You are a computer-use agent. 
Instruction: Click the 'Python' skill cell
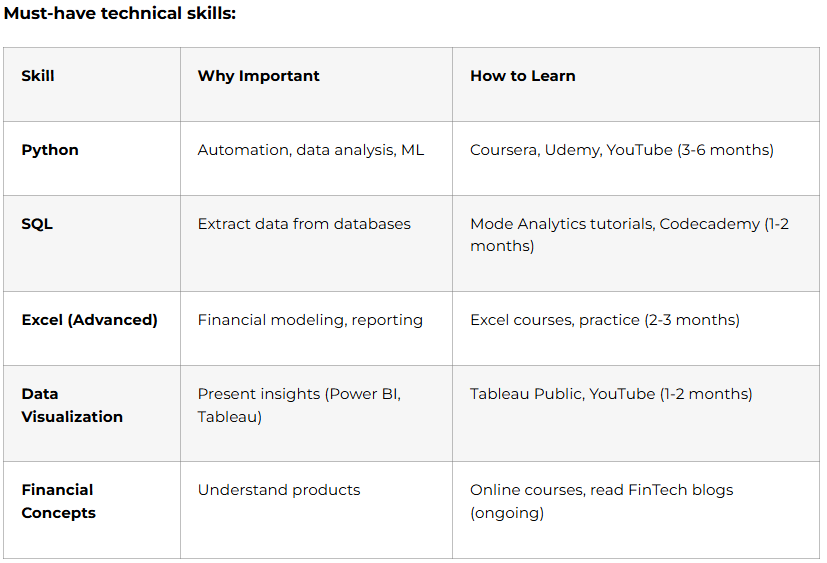tap(50, 150)
